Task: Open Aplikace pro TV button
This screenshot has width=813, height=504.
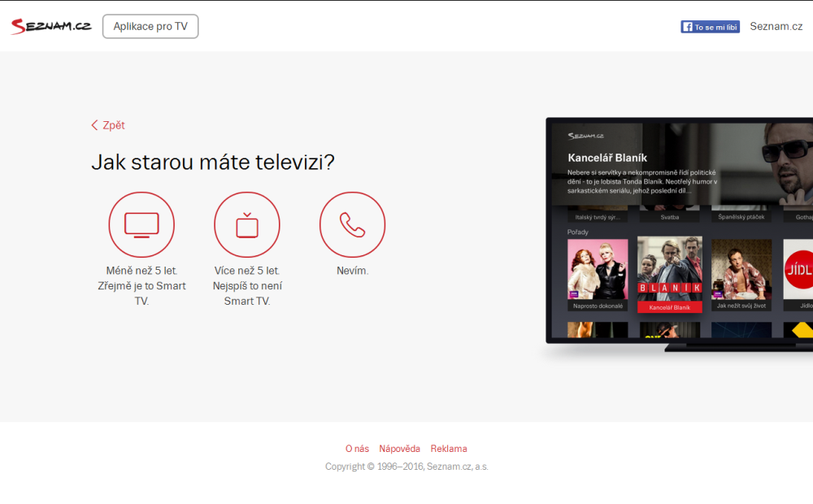Action: pos(150,26)
